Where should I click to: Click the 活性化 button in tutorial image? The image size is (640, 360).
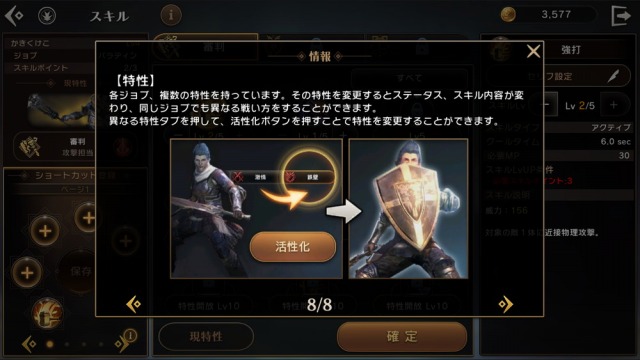coord(293,247)
